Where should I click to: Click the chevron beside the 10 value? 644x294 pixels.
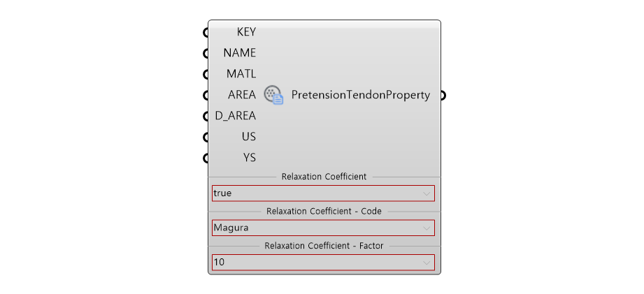(427, 263)
